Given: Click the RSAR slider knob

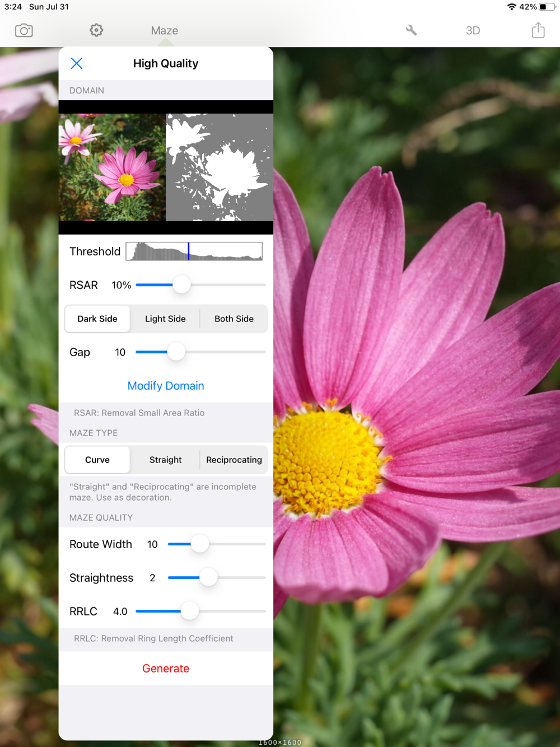Looking at the screenshot, I should (x=181, y=285).
